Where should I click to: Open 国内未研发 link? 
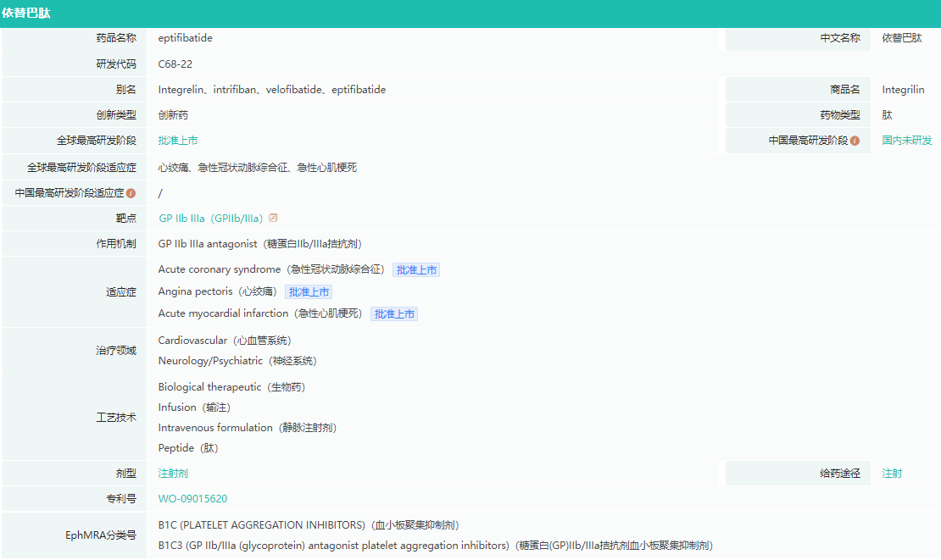click(x=907, y=141)
